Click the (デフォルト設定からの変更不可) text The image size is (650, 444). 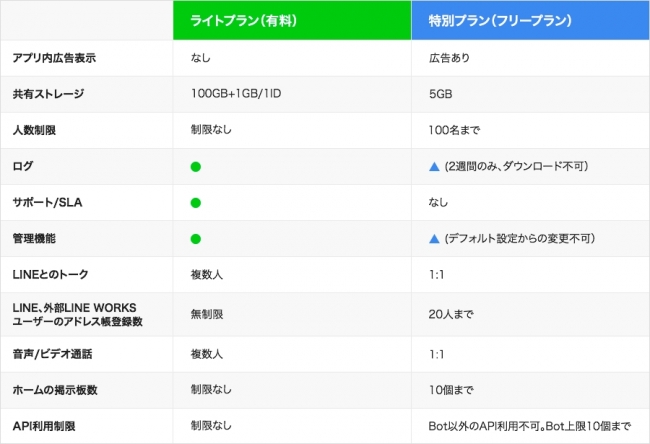[x=520, y=238]
